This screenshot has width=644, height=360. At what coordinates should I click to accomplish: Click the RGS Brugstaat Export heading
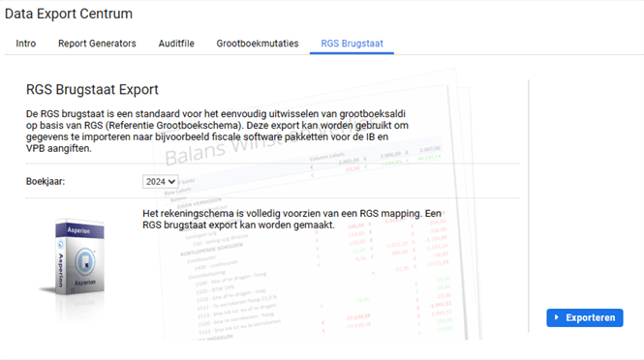[x=92, y=89]
